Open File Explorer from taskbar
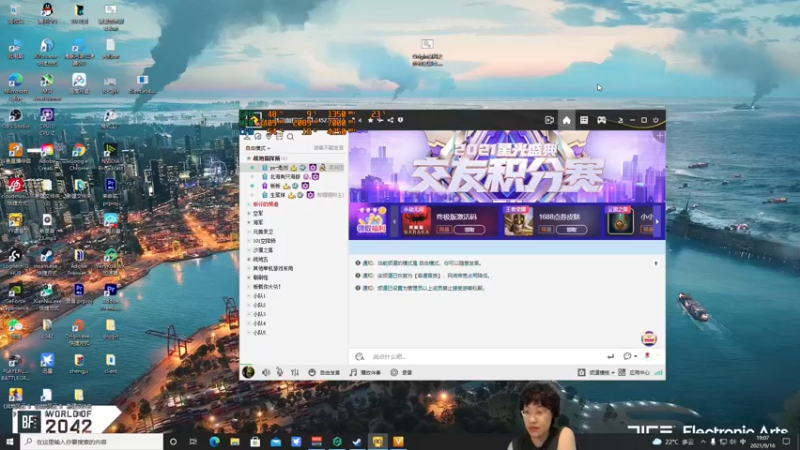 tap(235, 441)
